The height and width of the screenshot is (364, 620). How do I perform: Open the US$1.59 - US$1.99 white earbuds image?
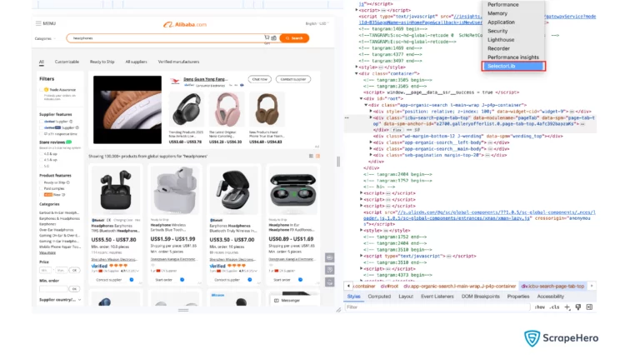[x=174, y=190]
